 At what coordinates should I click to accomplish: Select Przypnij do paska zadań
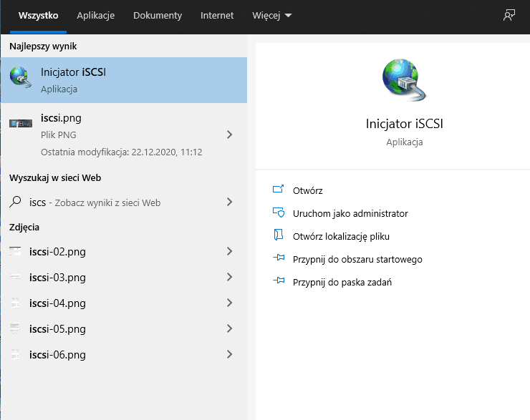tap(342, 282)
